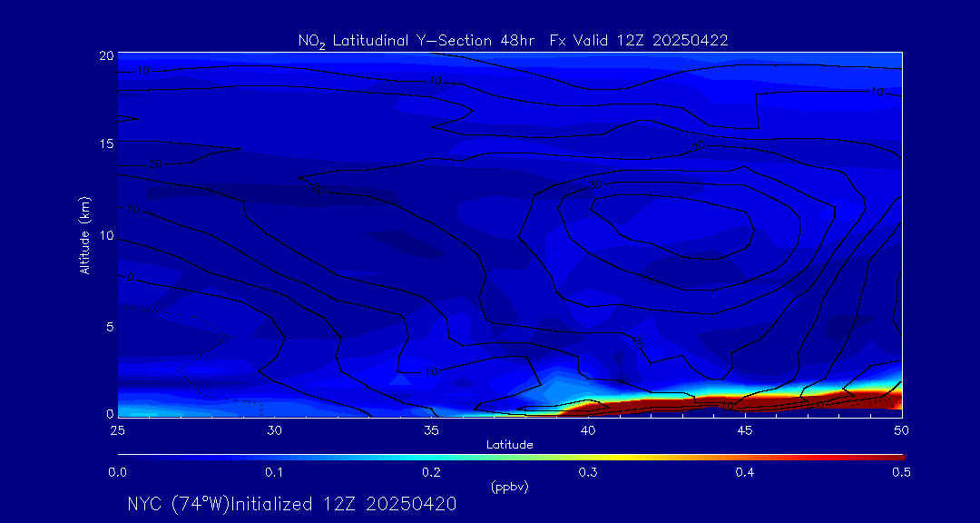Click the plot title "NO2 Latitudinal Y-Section 48hr"
The width and height of the screenshot is (980, 523).
point(418,41)
